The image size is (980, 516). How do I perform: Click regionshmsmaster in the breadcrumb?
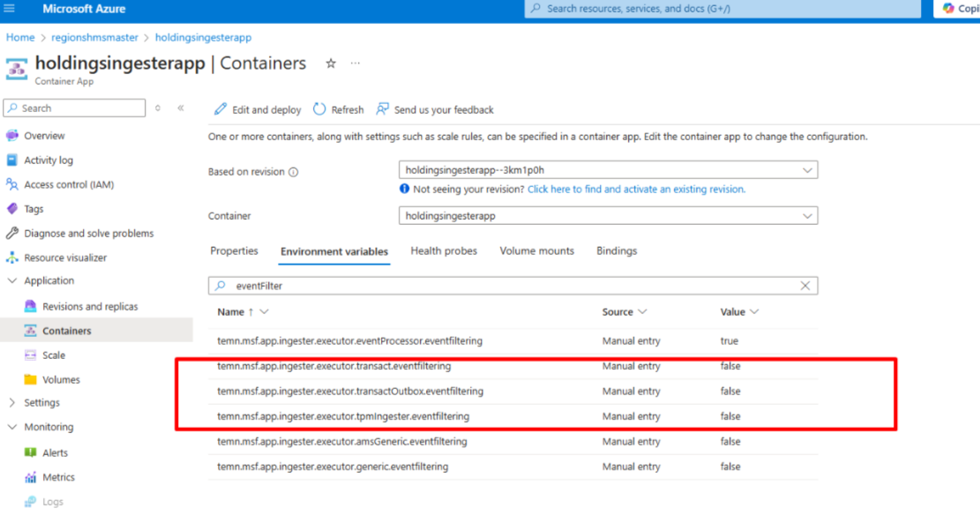pyautogui.click(x=94, y=37)
